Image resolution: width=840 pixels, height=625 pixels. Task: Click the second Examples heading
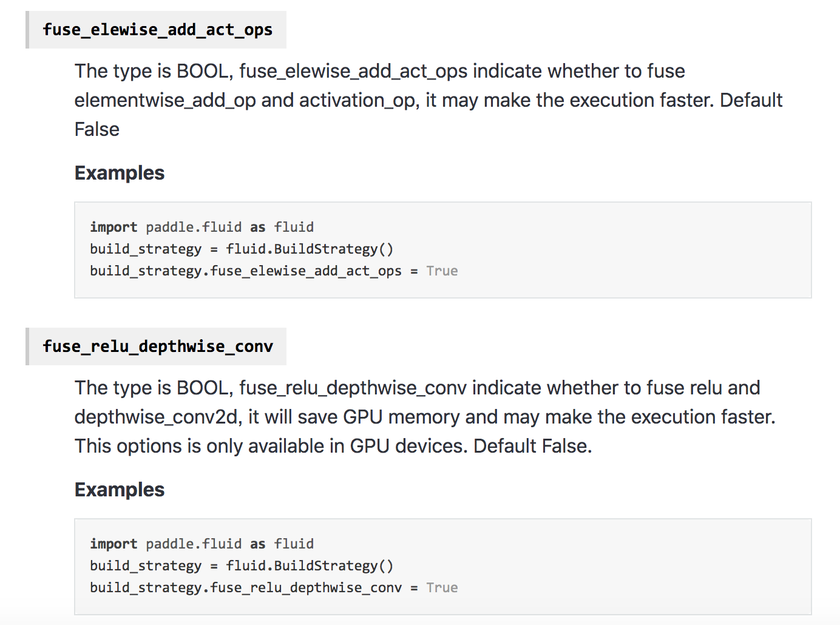[119, 490]
